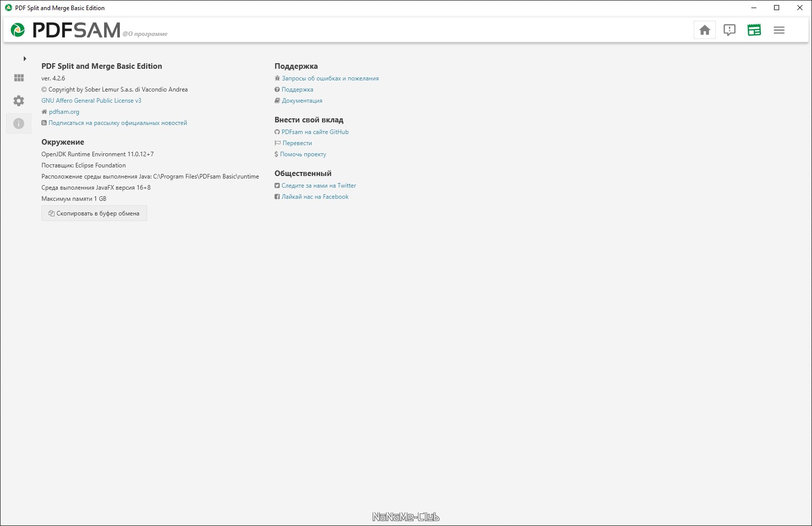This screenshot has width=812, height=526.
Task: Click RSS icon next to Подписаться на рассылку
Action: click(44, 123)
